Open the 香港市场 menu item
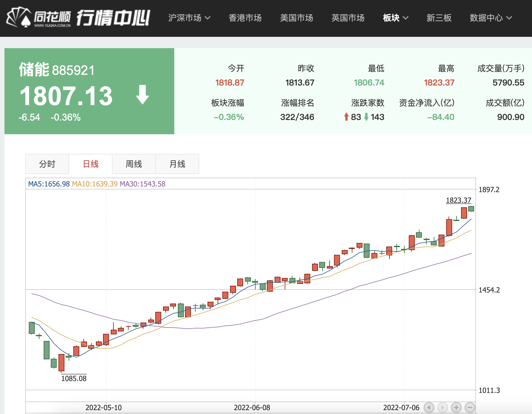The image size is (532, 414). click(x=245, y=18)
